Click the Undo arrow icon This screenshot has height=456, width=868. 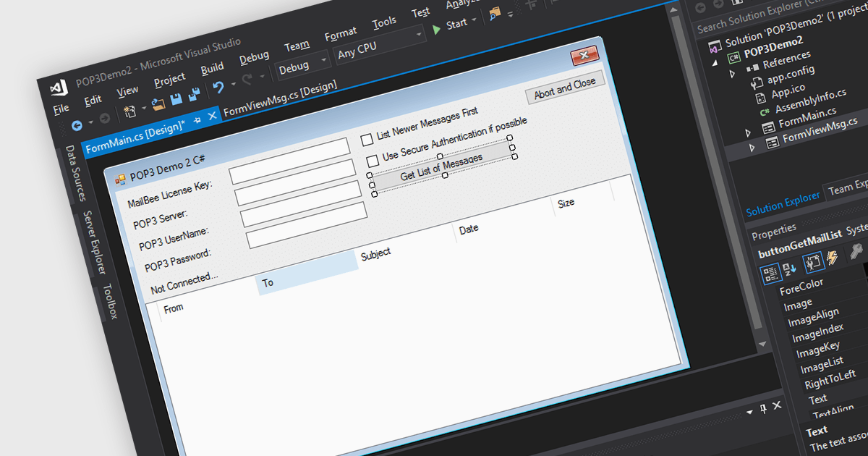point(218,88)
